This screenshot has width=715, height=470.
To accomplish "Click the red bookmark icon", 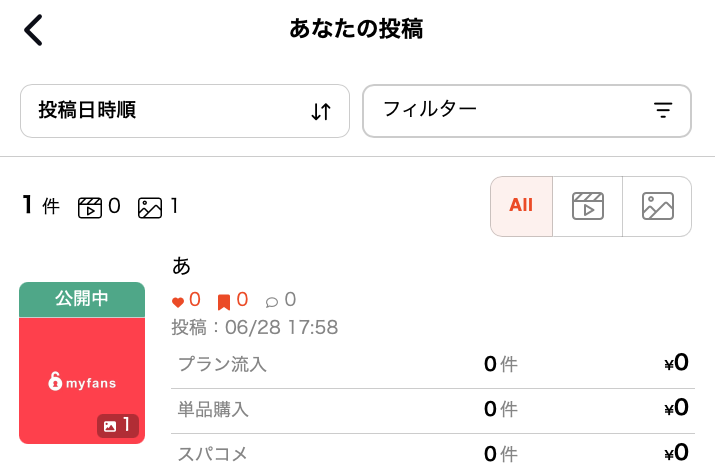I will (224, 302).
